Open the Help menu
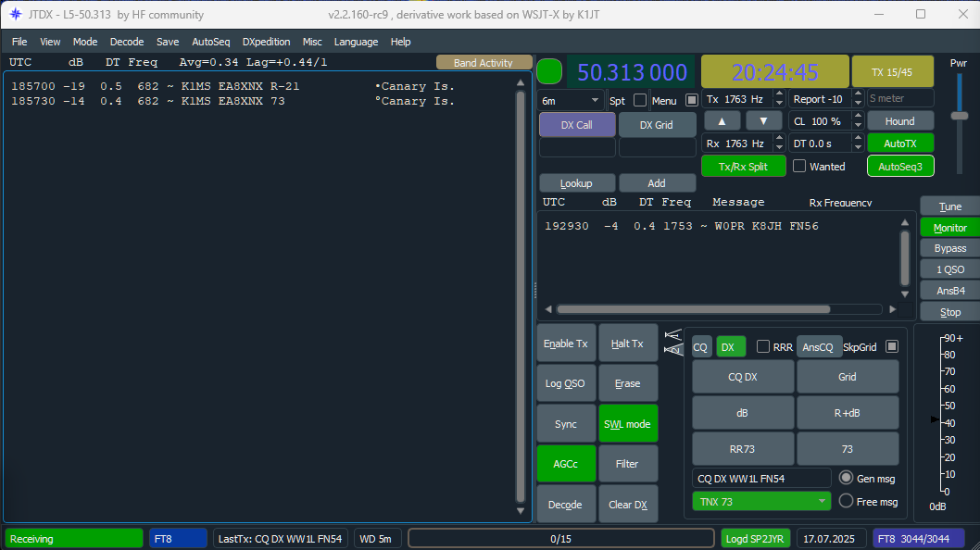The image size is (980, 550). (401, 42)
